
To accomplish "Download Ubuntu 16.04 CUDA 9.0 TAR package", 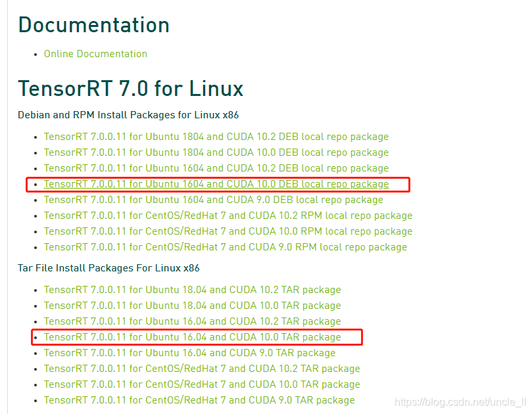I will [189, 353].
